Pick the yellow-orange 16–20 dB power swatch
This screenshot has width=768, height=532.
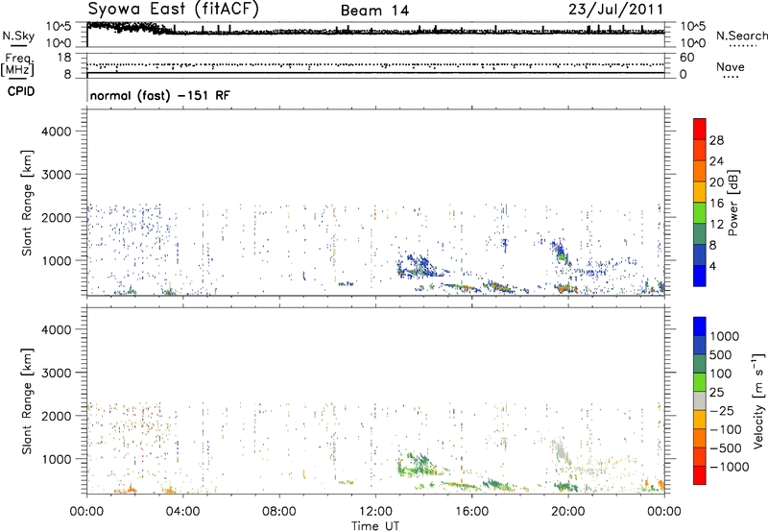click(700, 191)
